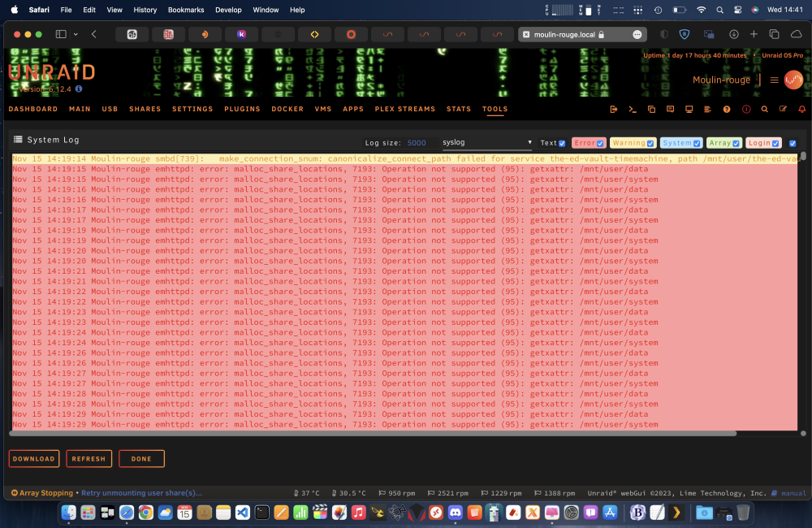
Task: Open the SETTINGS tab
Action: coord(192,109)
